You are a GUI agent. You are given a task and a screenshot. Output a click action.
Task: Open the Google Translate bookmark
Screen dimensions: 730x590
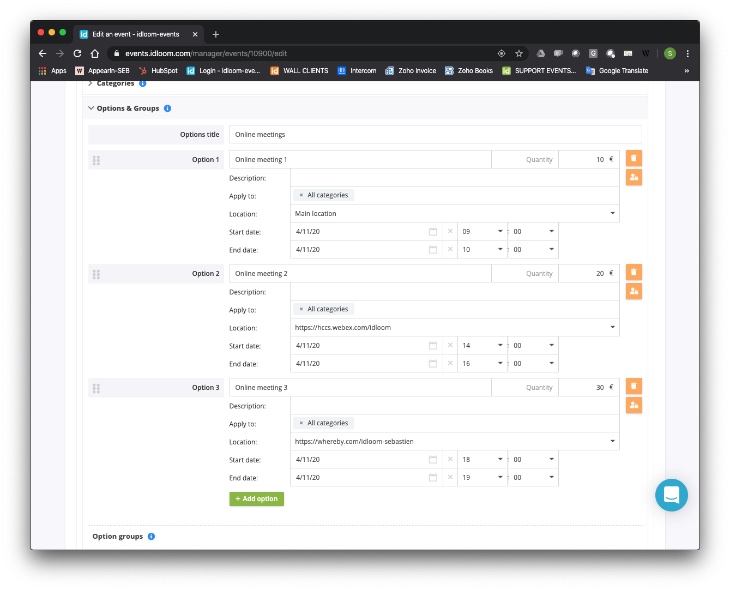(617, 71)
